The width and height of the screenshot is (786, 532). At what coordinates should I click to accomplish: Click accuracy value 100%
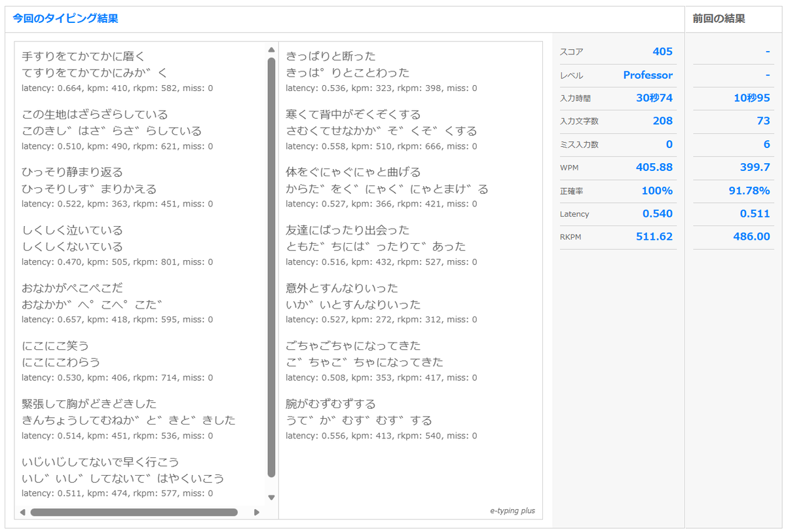[657, 191]
